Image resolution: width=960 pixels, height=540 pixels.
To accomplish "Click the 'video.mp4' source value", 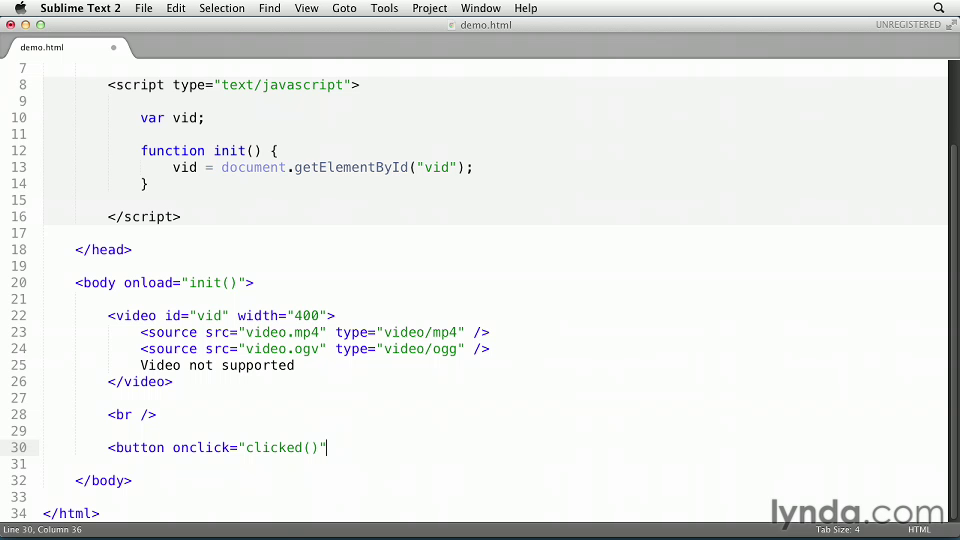I will coord(282,332).
